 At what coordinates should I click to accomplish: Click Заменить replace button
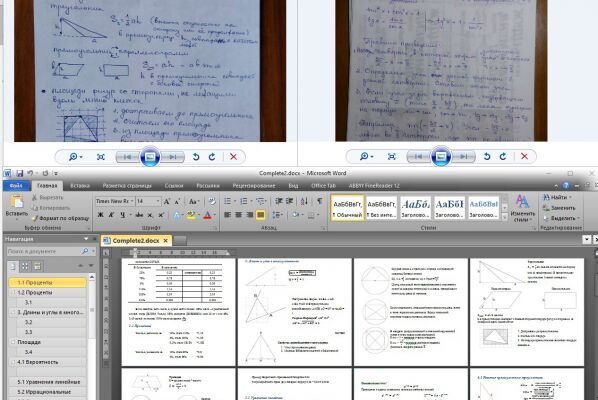tap(559, 208)
